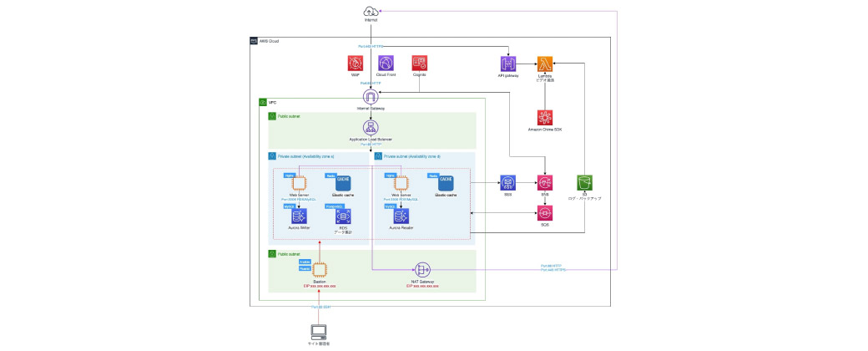868x351 pixels.
Task: Click the Amazon Chime SDK icon
Action: [x=546, y=118]
